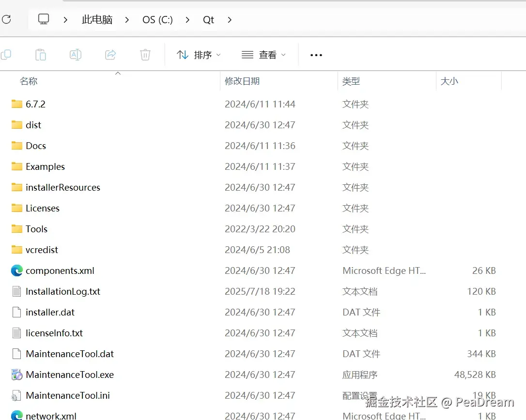Click settings file icon of MaintenanceTool.ini

[16, 395]
